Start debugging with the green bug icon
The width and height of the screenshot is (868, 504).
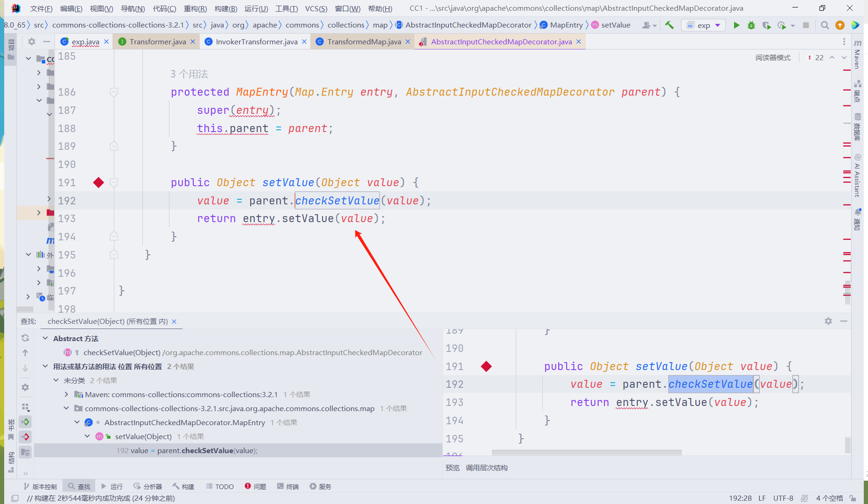pos(751,25)
